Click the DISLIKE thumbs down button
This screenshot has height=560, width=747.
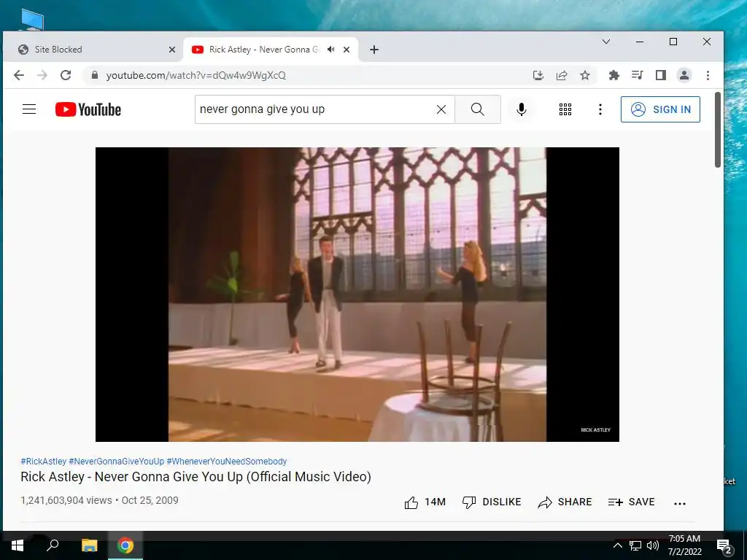[492, 502]
